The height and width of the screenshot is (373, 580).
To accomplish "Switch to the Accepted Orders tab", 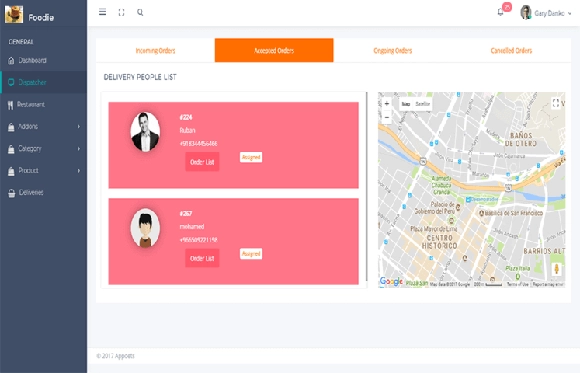I will (274, 50).
